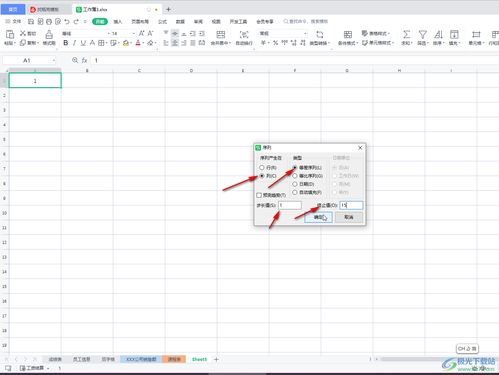The image size is (499, 375).
Task: Select the 日期(D) date type radio button
Action: (x=295, y=184)
